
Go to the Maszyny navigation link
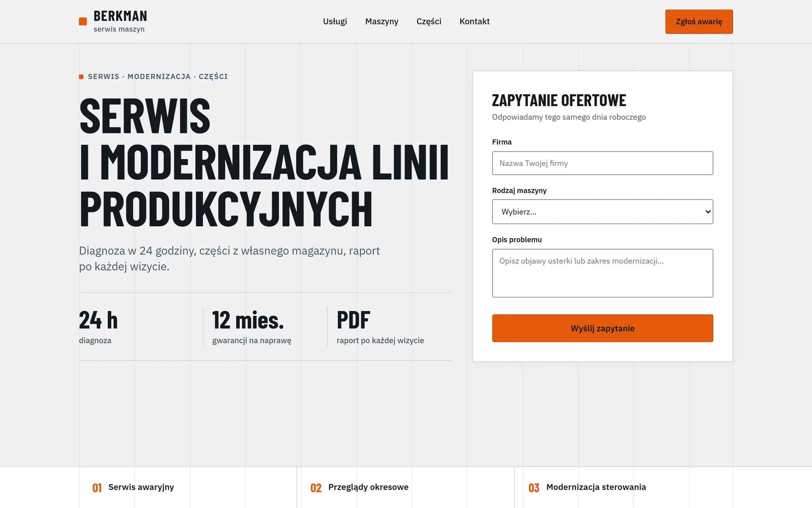point(382,22)
